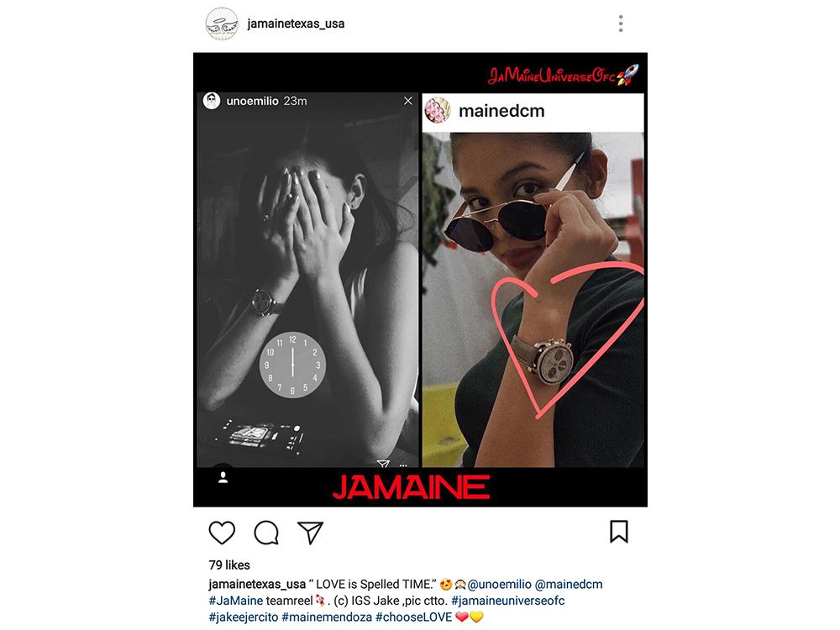Screen dimensions: 840x630
Task: Open the #jakeejercito hashtag
Action: click(244, 617)
